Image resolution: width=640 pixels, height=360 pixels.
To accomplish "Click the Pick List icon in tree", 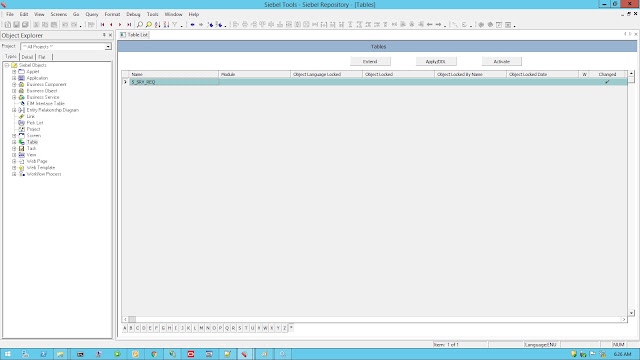I will tap(22, 123).
